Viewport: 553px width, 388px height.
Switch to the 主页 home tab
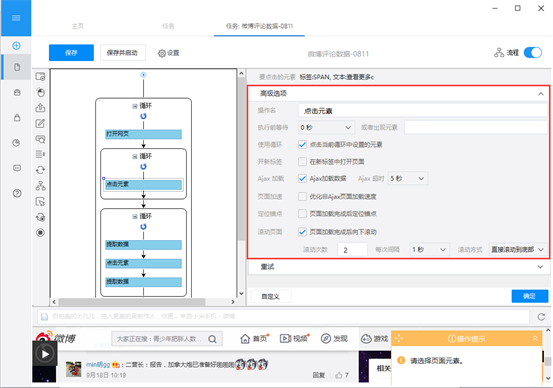click(78, 26)
